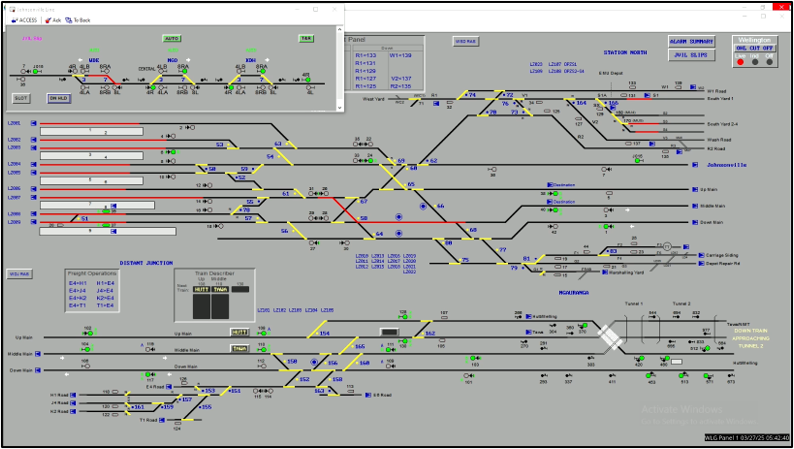Select the Off indicator under Wellington
Image resolution: width=794 pixels, height=449 pixels.
770,62
